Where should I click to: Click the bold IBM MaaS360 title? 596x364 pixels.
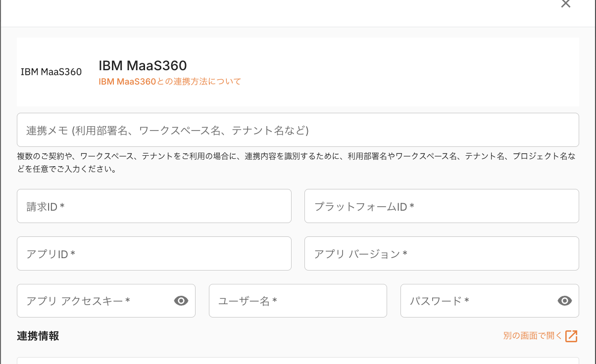(143, 66)
